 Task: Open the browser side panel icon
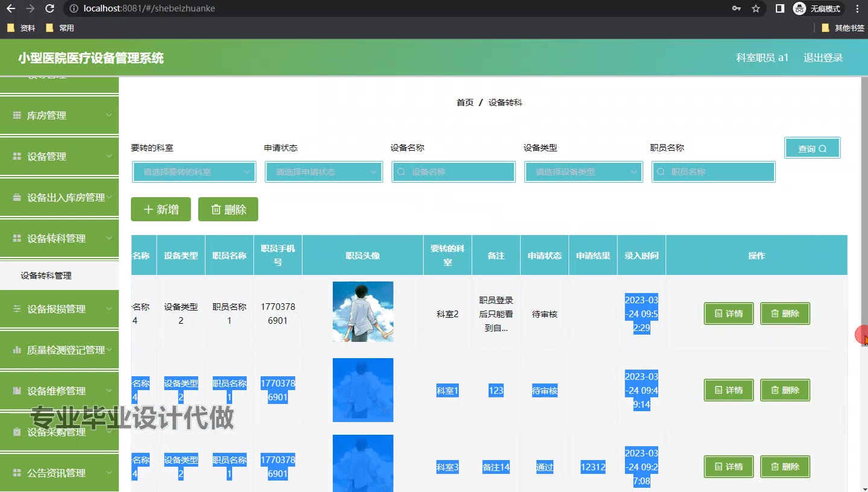click(x=779, y=8)
